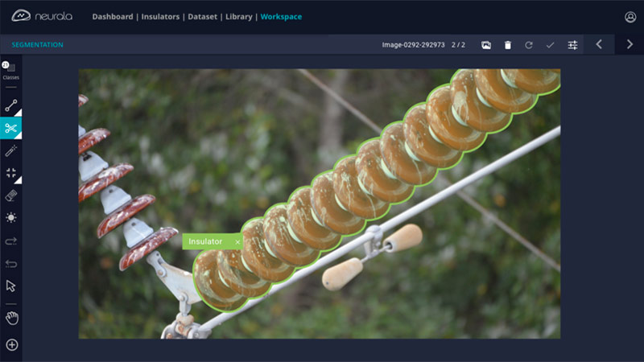Select the scissors cut tool
Viewport: 644px width, 362px height.
[x=11, y=128]
